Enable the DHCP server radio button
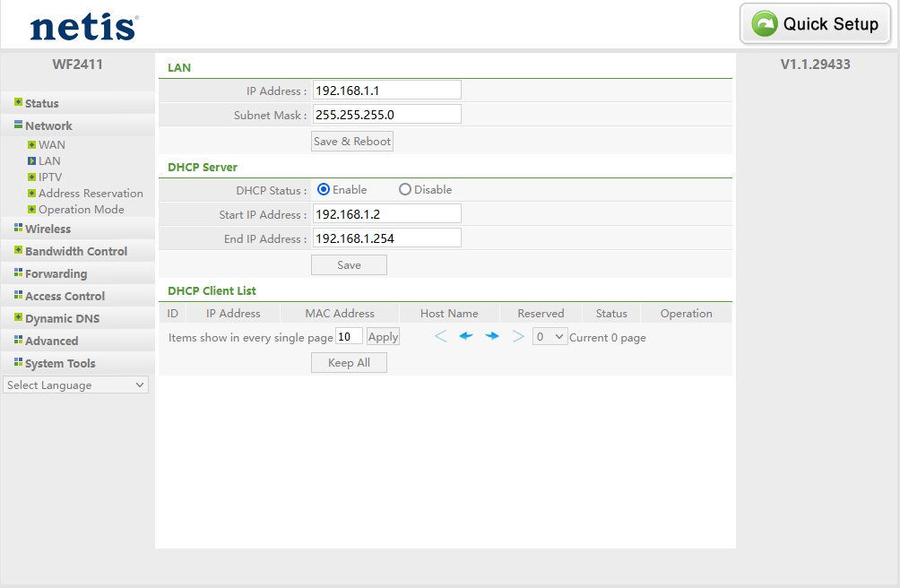 point(324,190)
